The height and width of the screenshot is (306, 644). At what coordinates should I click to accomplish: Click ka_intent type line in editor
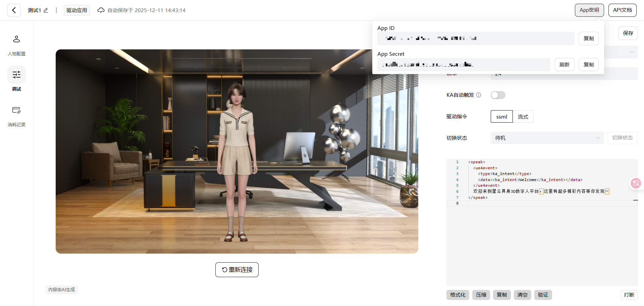tap(504, 174)
